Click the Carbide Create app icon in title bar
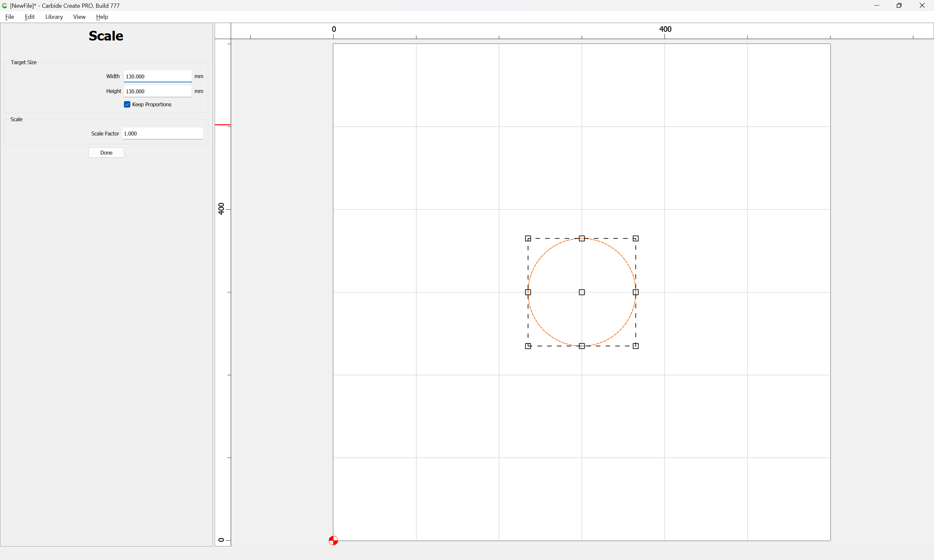Viewport: 934px width, 560px height. point(5,6)
